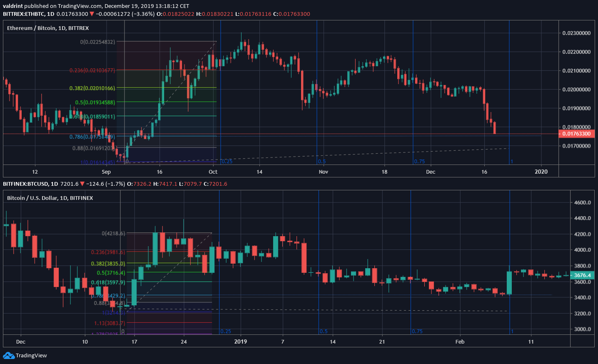Click the 0.236(0.02103677) Fibonacci level label

92,70
